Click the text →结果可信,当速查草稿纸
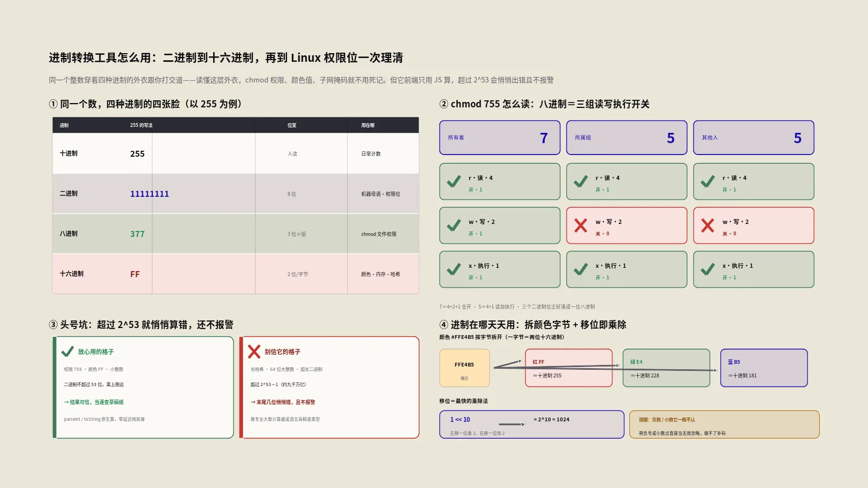The height and width of the screenshot is (488, 868). (x=94, y=402)
